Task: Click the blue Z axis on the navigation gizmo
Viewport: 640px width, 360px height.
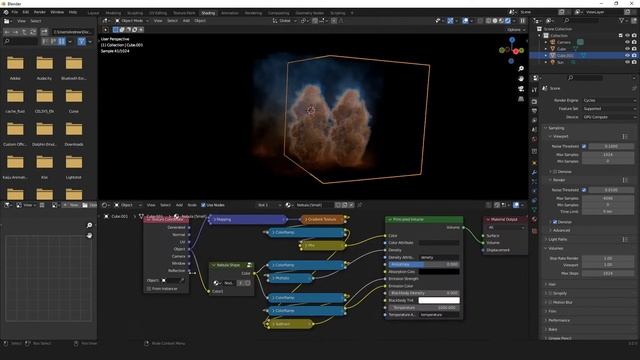Action: tap(512, 40)
